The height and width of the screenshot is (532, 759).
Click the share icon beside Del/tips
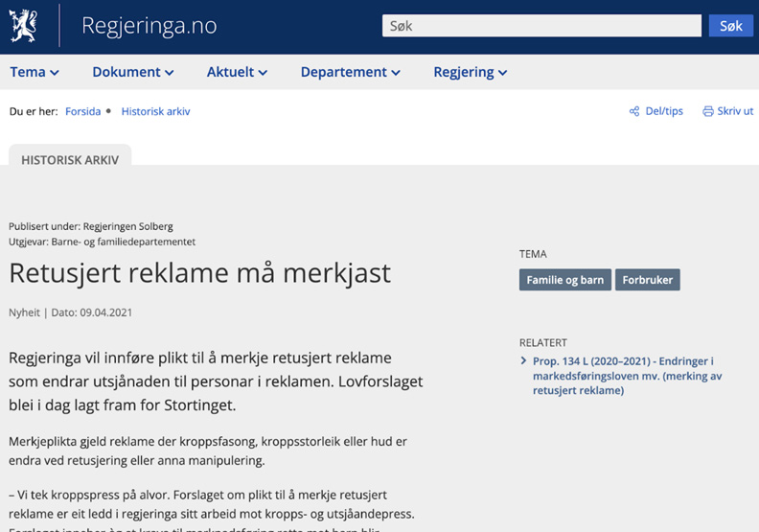[633, 111]
